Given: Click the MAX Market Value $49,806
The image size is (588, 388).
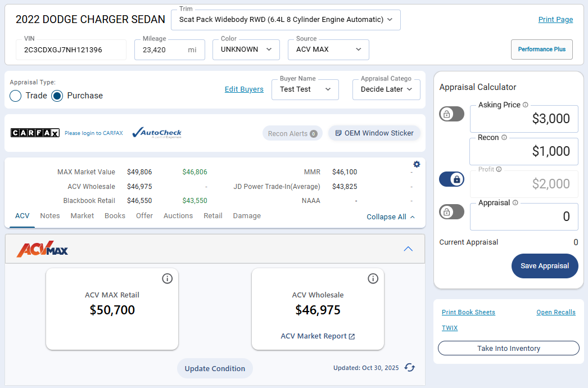Looking at the screenshot, I should click(x=139, y=172).
